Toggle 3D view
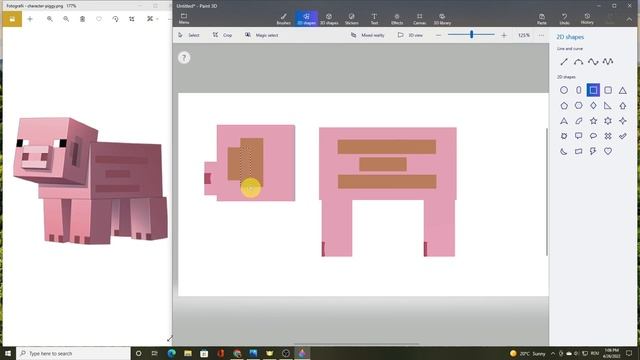The width and height of the screenshot is (640, 360). point(410,35)
